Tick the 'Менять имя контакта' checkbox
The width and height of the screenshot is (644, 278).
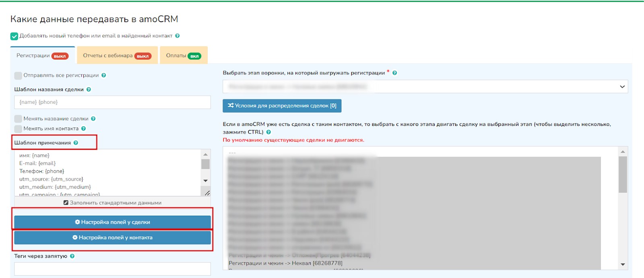coord(18,129)
